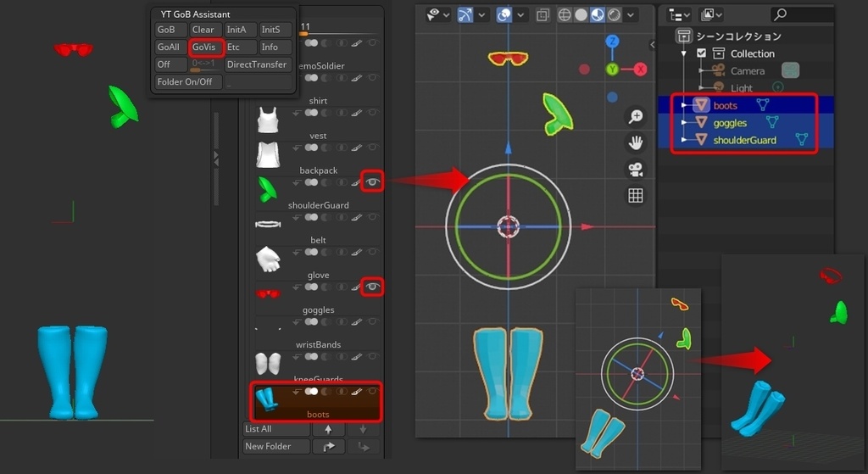Image resolution: width=868 pixels, height=474 pixels.
Task: Click curved move-up arrow beside New Folder
Action: (x=329, y=446)
